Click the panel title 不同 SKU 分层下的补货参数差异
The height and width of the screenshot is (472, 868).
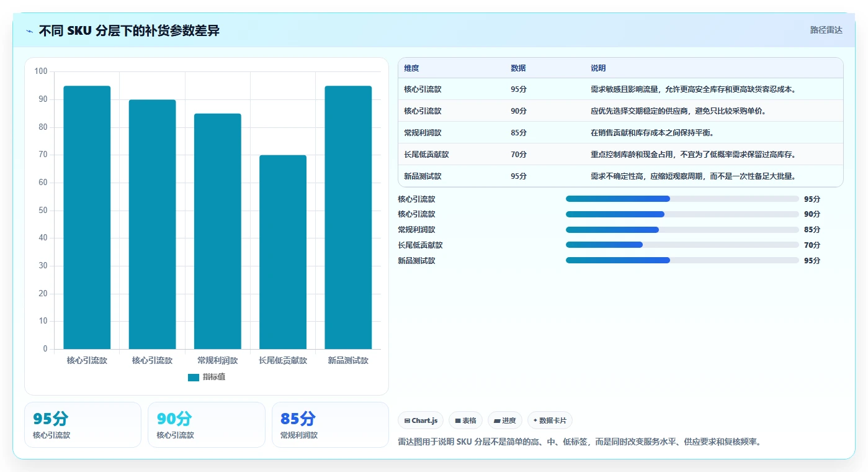[x=129, y=30]
